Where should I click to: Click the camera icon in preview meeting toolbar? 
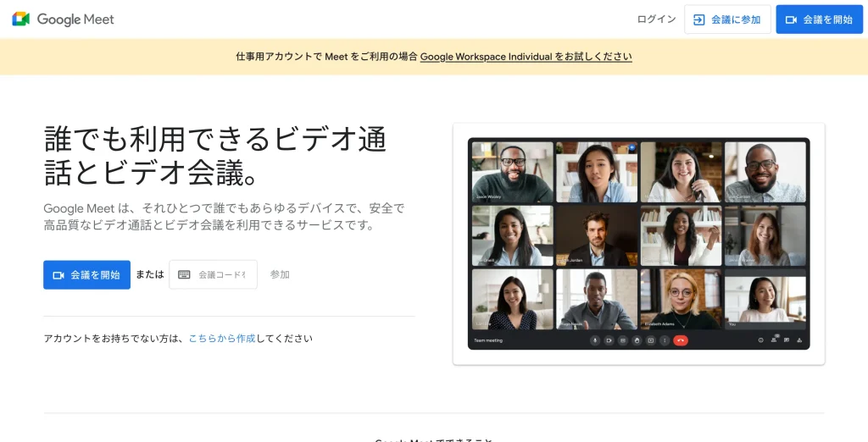click(609, 340)
